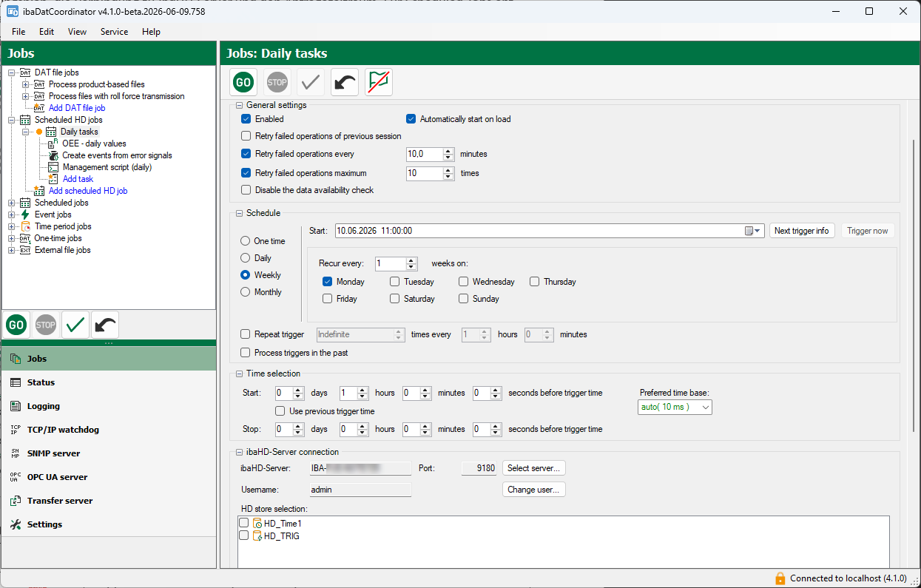Open the Status navigation tab
The width and height of the screenshot is (921, 588).
108,382
